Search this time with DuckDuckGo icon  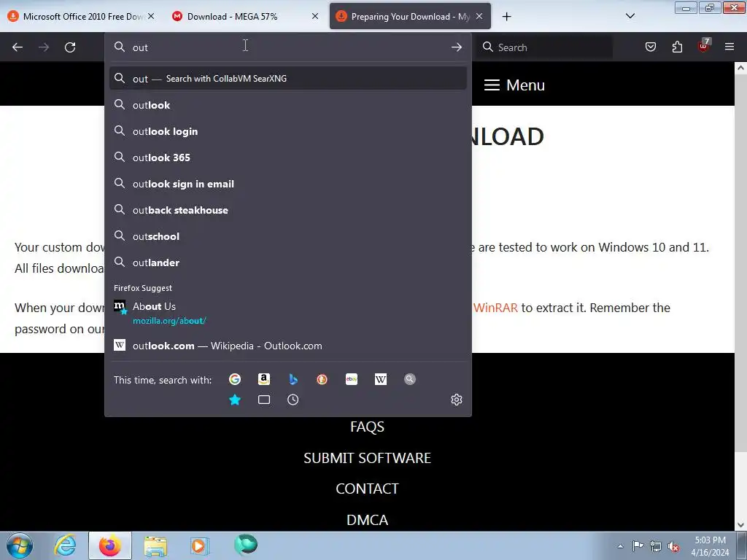click(322, 379)
